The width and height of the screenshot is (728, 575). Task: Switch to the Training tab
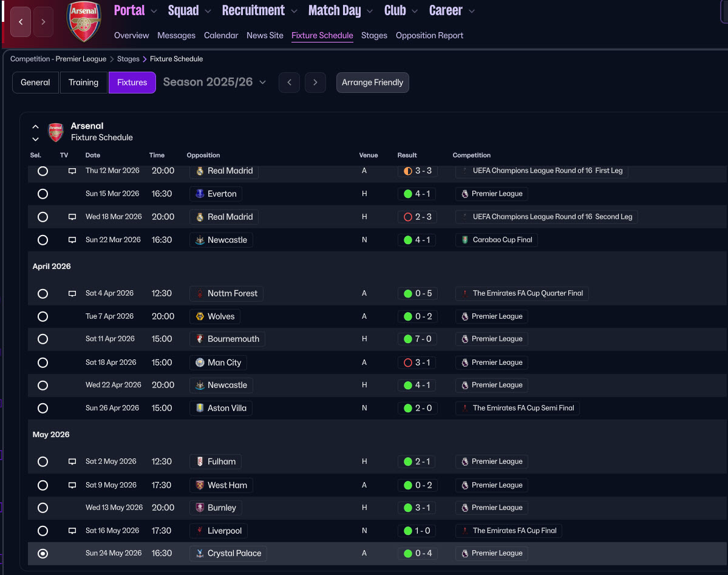[83, 83]
